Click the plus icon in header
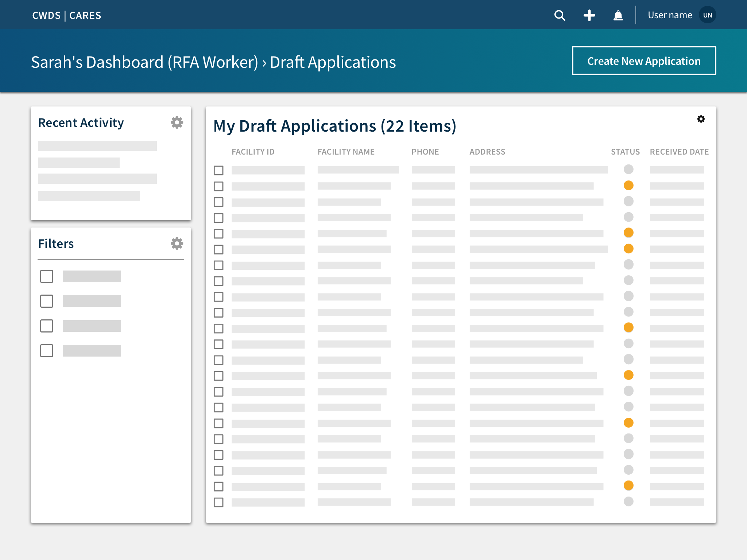 [589, 15]
